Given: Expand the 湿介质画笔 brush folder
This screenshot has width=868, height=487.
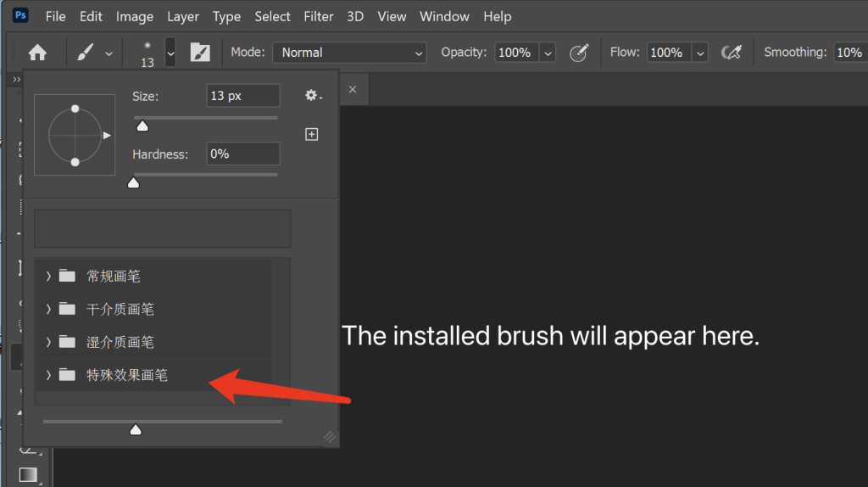Looking at the screenshot, I should [x=48, y=342].
